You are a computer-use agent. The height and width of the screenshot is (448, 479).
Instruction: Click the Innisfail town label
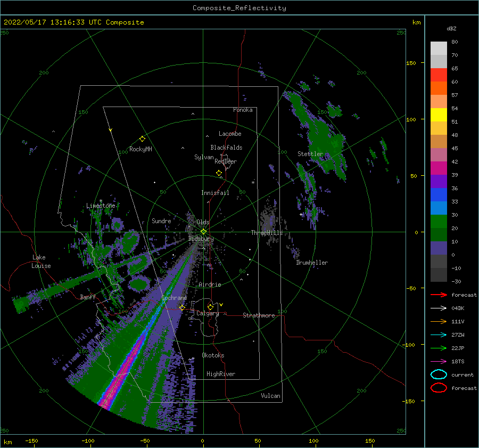pos(215,193)
